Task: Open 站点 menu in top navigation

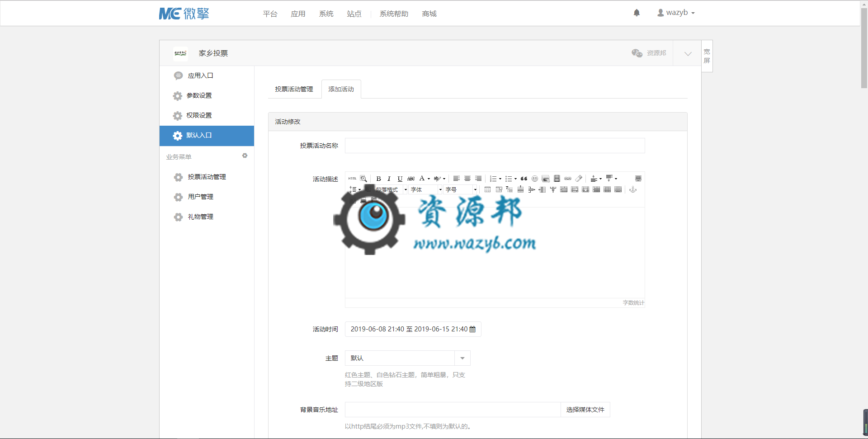Action: point(354,14)
